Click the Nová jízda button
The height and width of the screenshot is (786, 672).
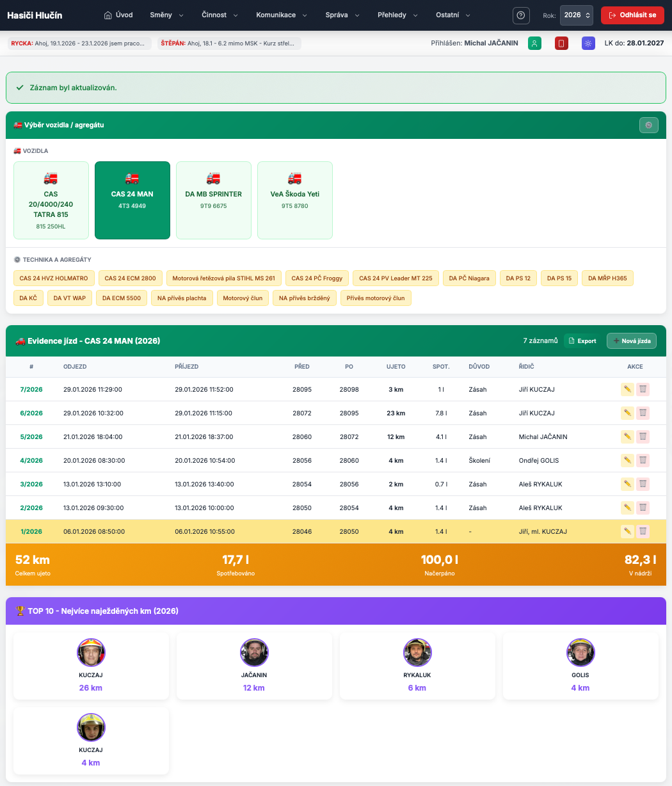(631, 341)
